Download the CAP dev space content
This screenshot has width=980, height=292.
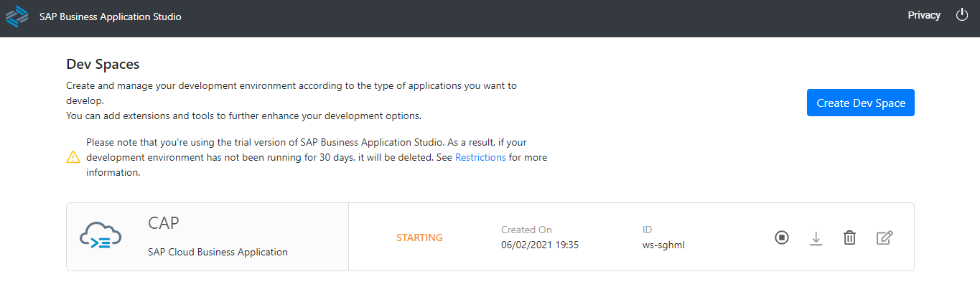click(816, 238)
